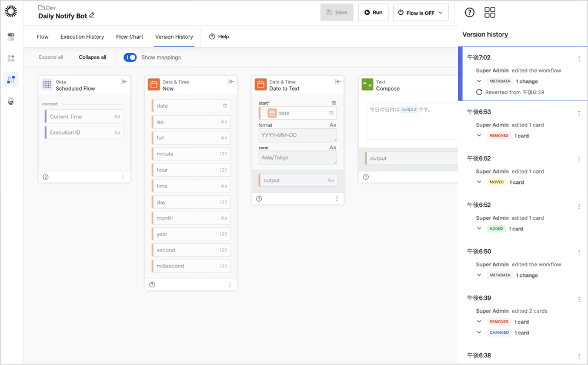Click the toggle icon in left sidebar
This screenshot has width=588, height=365.
point(11,36)
